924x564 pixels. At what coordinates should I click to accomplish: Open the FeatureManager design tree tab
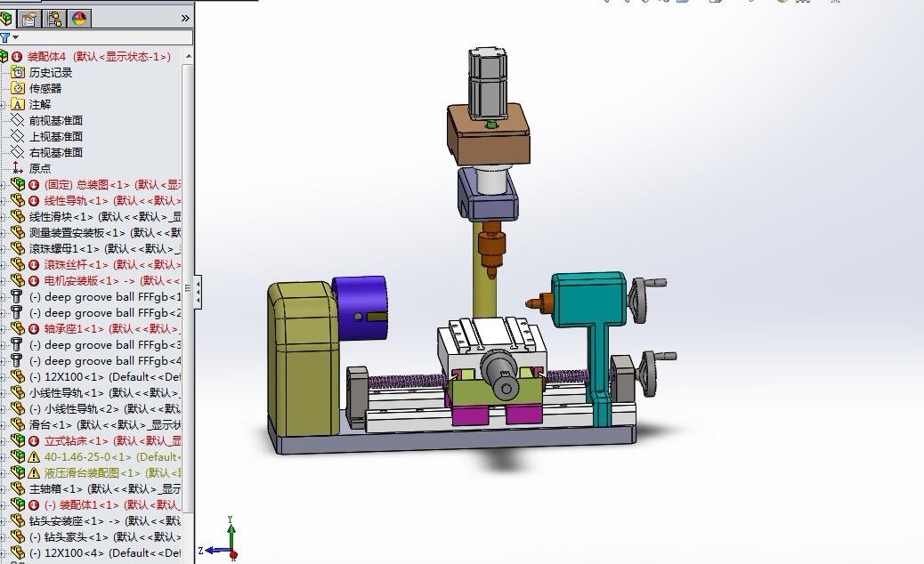tap(6, 19)
